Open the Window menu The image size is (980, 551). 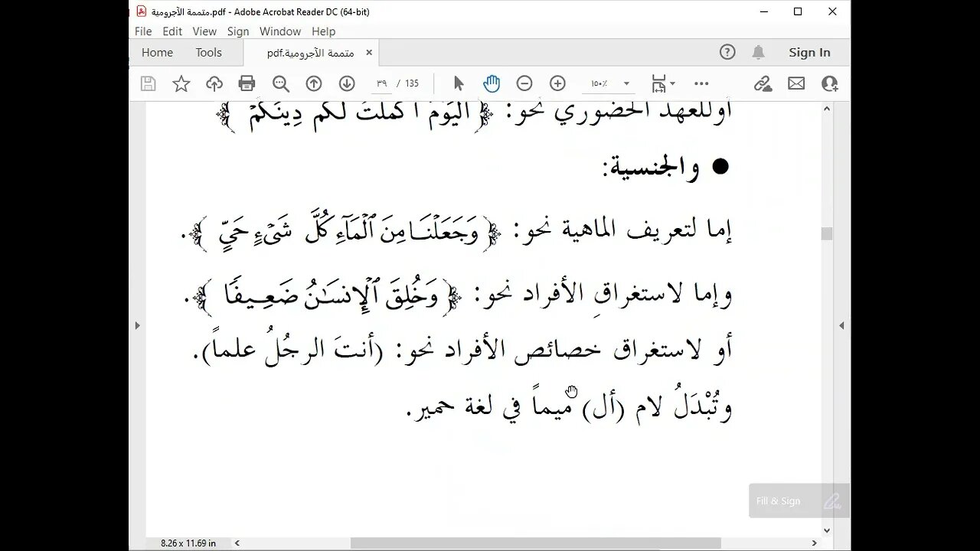tap(280, 31)
